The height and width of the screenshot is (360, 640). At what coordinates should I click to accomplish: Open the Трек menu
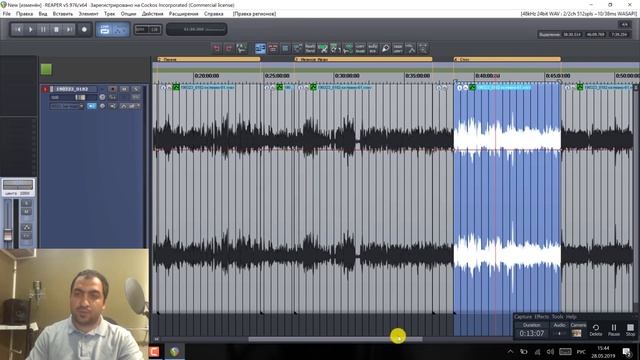109,13
